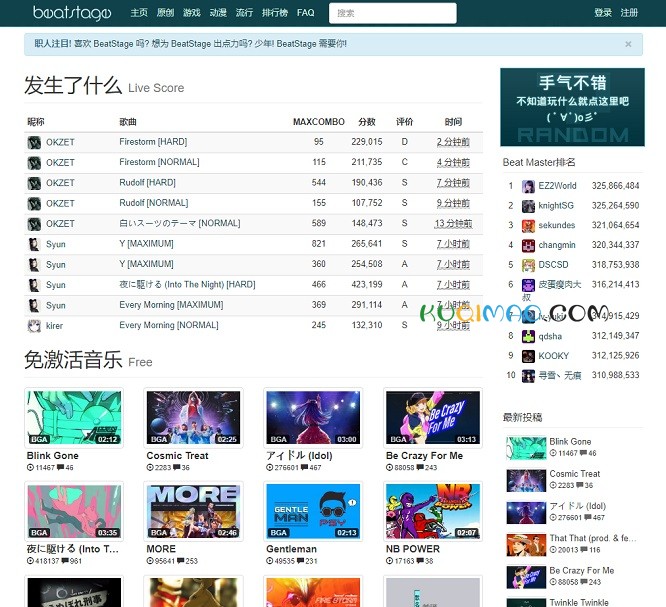
Task: Click KOOKY's avatar icon
Action: (x=528, y=356)
